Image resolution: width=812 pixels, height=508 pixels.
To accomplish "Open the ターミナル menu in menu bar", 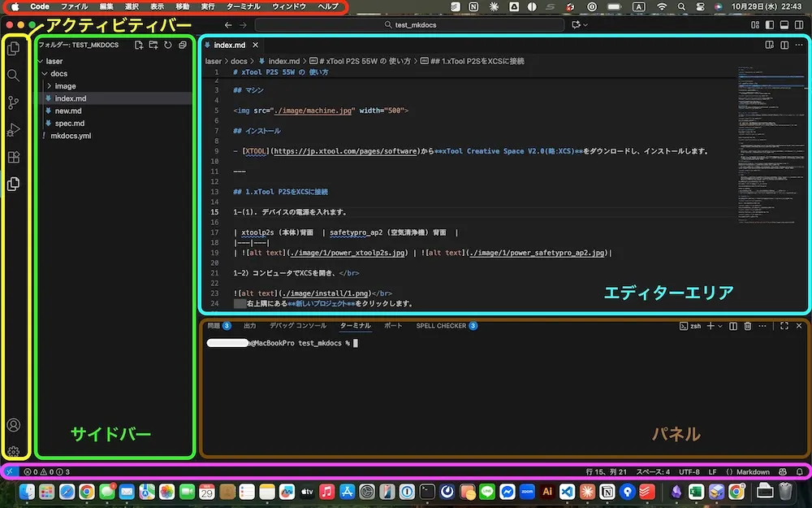I will (244, 7).
